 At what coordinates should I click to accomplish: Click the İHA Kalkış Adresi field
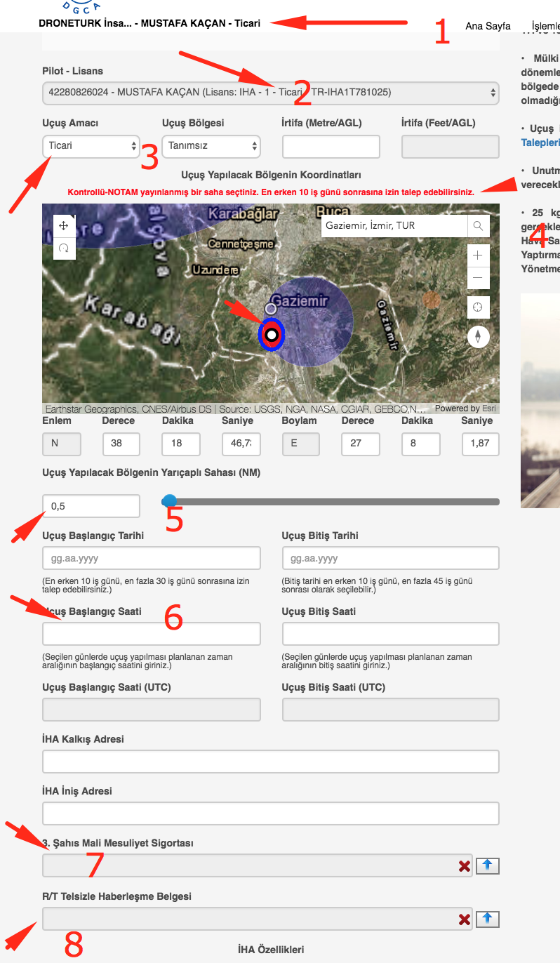click(271, 762)
